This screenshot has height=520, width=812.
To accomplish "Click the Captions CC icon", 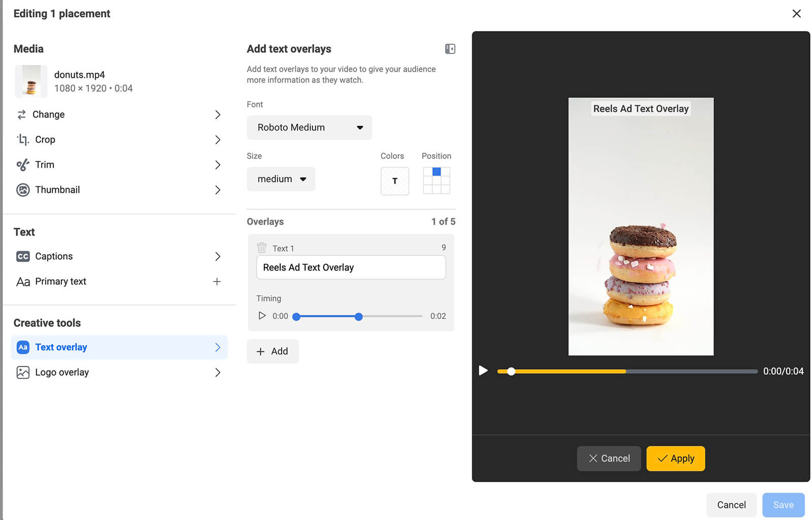I will pos(23,256).
